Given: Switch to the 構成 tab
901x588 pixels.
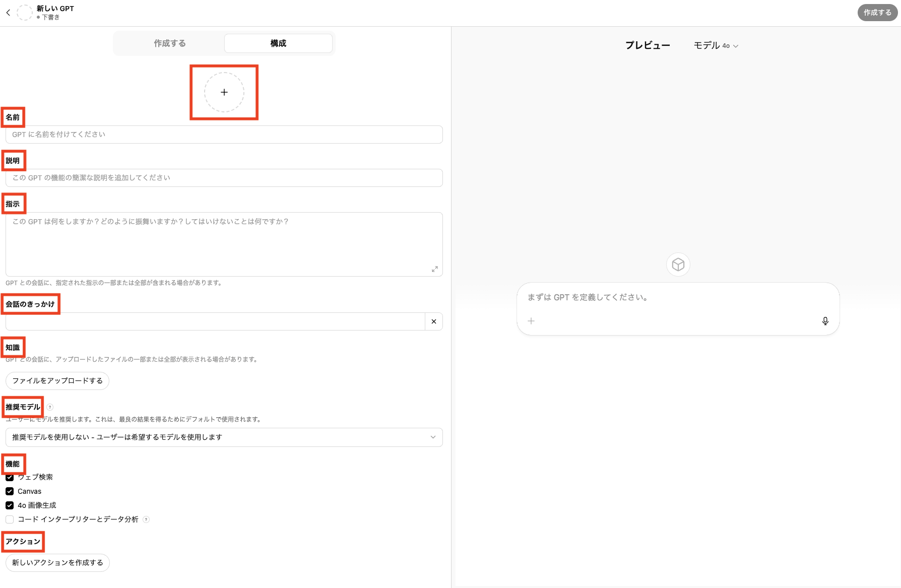Looking at the screenshot, I should click(278, 43).
